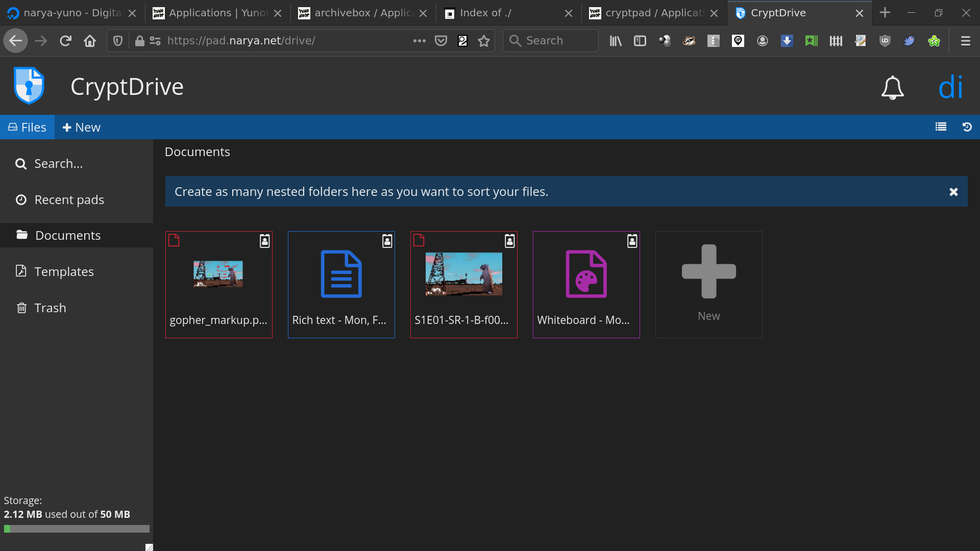
Task: Click the Files toolbar button
Action: click(x=28, y=127)
